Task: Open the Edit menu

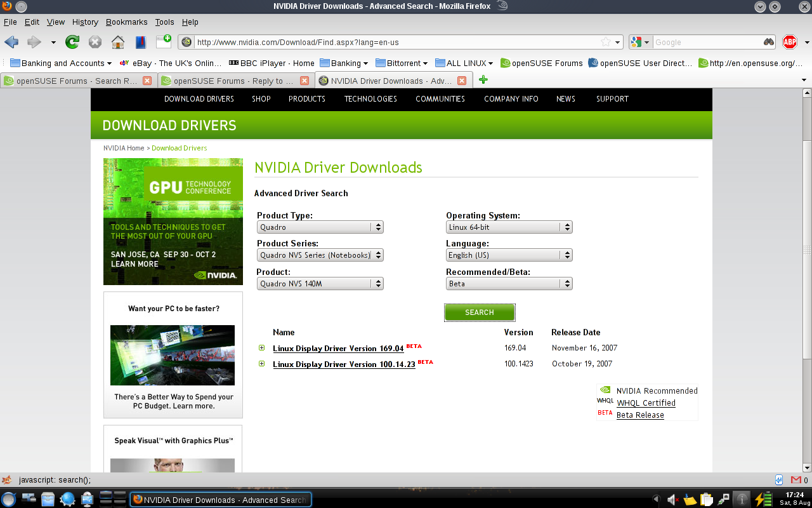Action: click(x=32, y=22)
